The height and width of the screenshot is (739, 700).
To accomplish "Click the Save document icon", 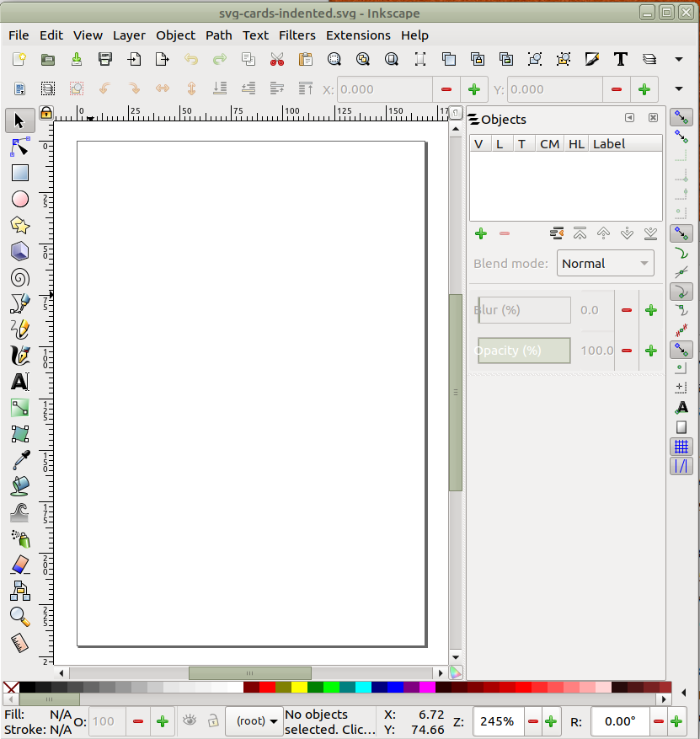I will coord(77,59).
